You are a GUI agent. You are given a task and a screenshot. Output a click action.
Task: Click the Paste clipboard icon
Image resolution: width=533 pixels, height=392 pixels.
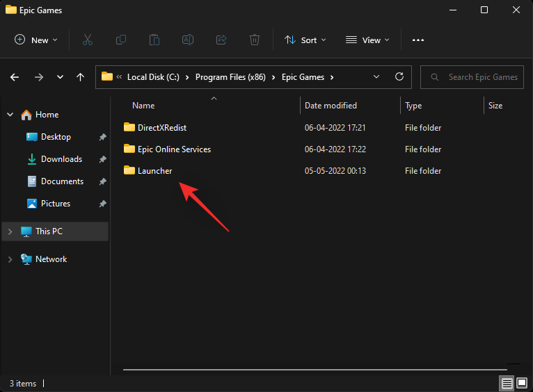click(154, 40)
